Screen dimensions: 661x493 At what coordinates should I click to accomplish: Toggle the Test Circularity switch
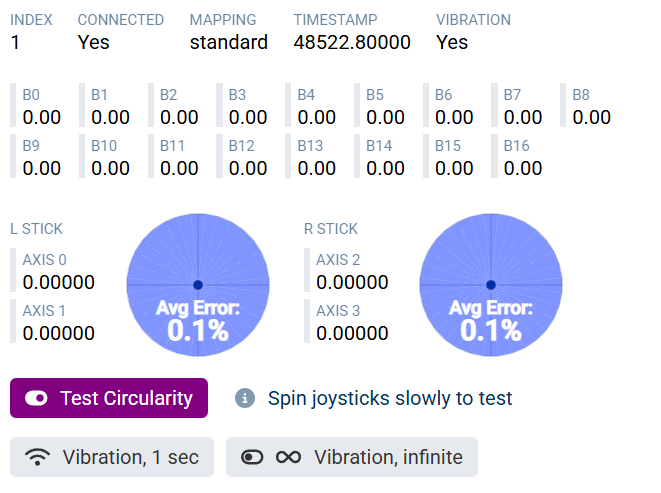click(37, 398)
